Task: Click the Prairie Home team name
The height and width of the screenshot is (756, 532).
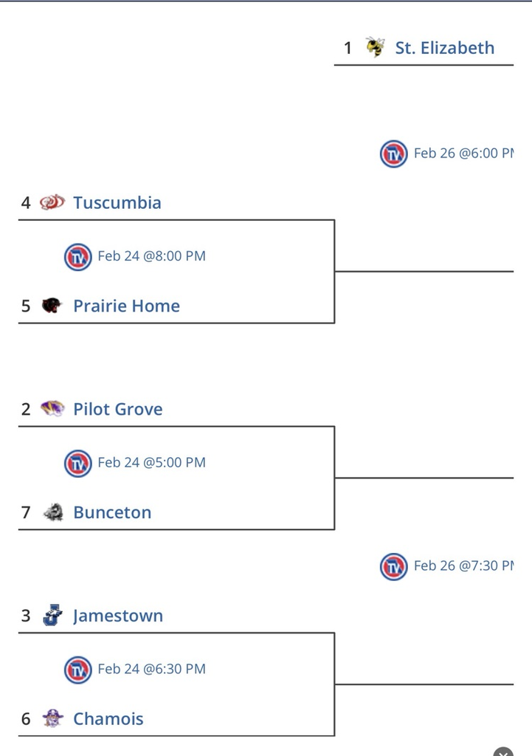Action: (x=126, y=306)
